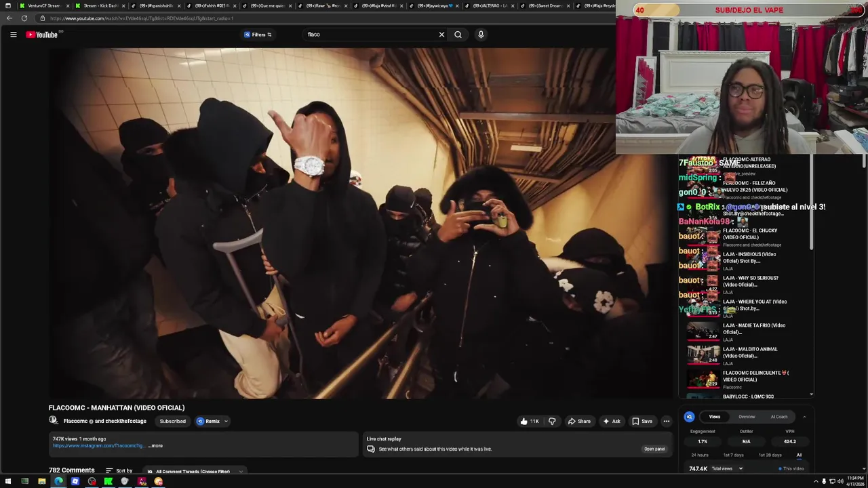The height and width of the screenshot is (488, 868).
Task: Open the three-dot more actions menu
Action: point(666,421)
